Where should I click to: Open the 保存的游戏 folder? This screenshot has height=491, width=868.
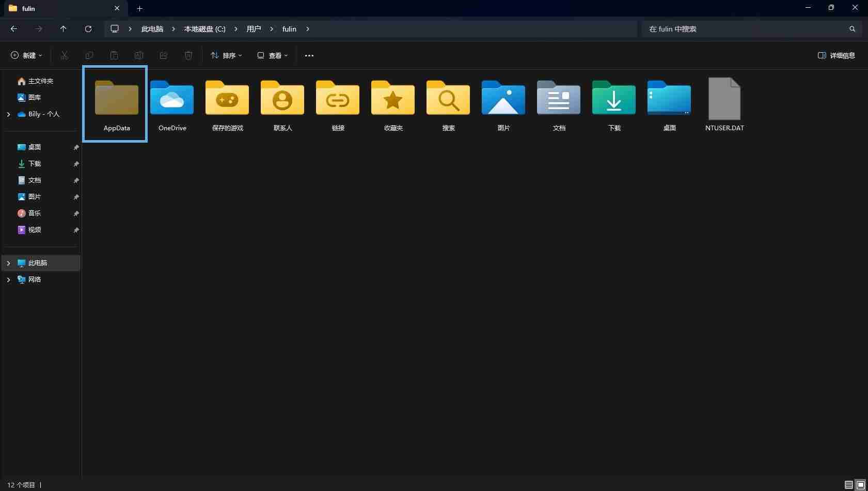coord(227,103)
